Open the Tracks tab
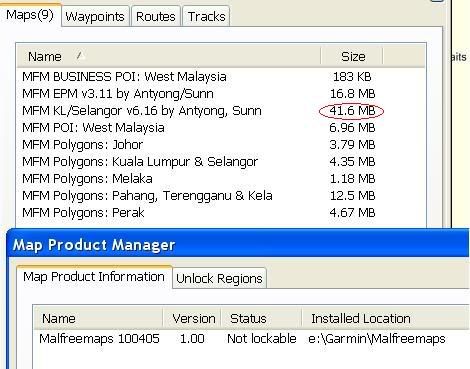This screenshot has width=470, height=369. [x=206, y=16]
